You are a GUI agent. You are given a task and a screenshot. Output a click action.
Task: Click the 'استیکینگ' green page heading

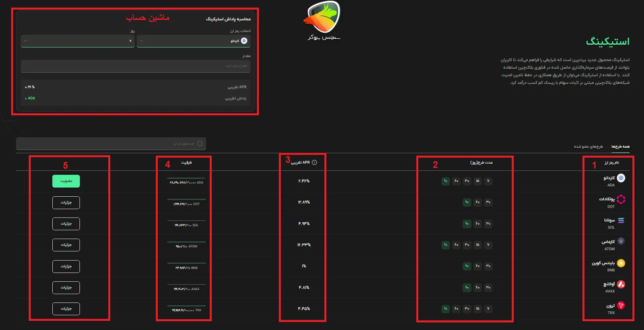608,41
